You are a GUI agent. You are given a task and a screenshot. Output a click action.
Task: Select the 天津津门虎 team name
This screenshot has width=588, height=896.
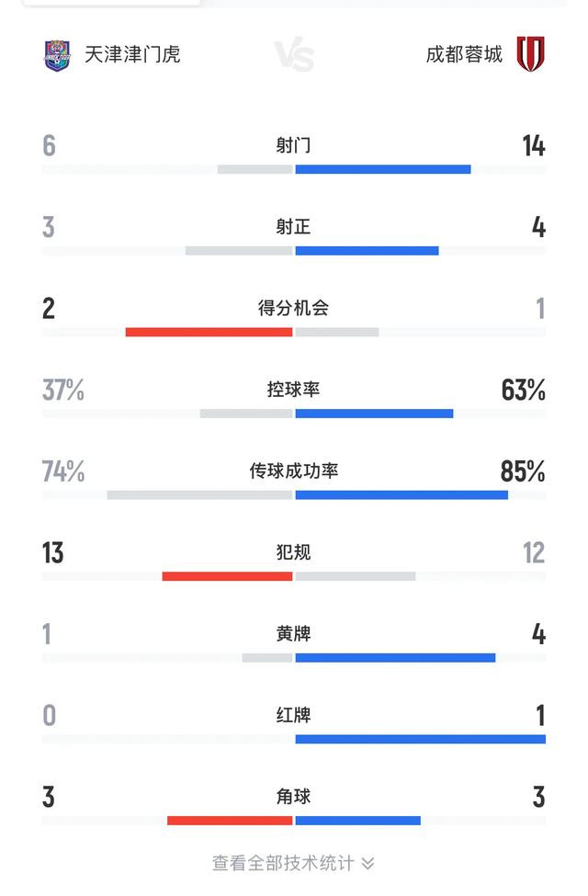tap(132, 54)
